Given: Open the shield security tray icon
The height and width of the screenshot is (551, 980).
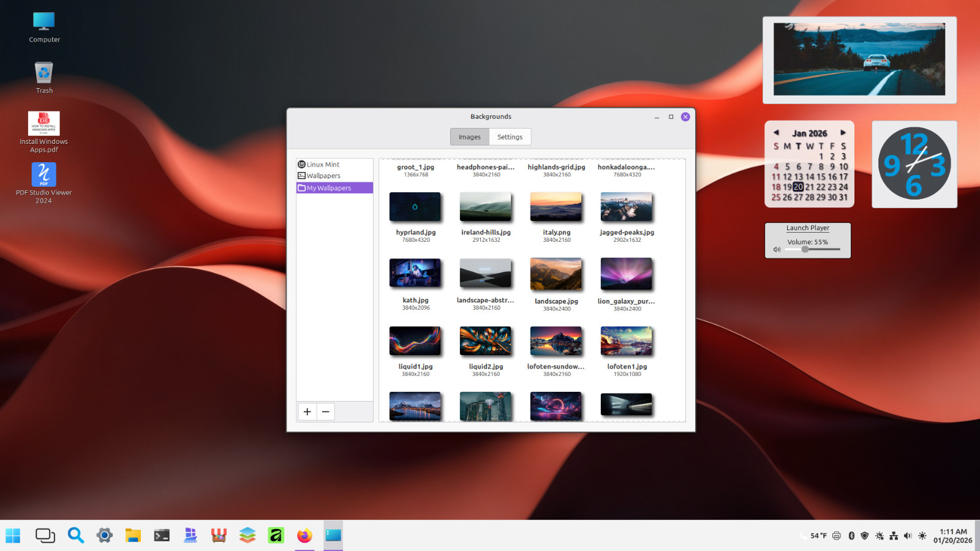Looking at the screenshot, I should click(x=865, y=536).
